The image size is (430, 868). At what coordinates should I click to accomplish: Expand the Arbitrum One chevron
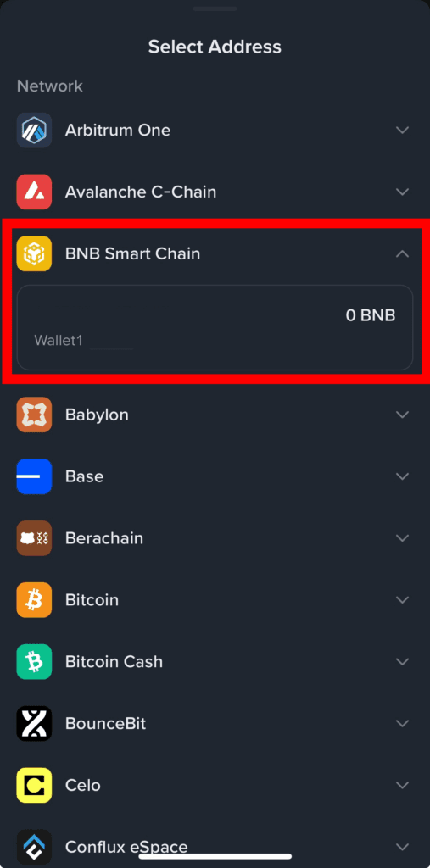click(402, 130)
